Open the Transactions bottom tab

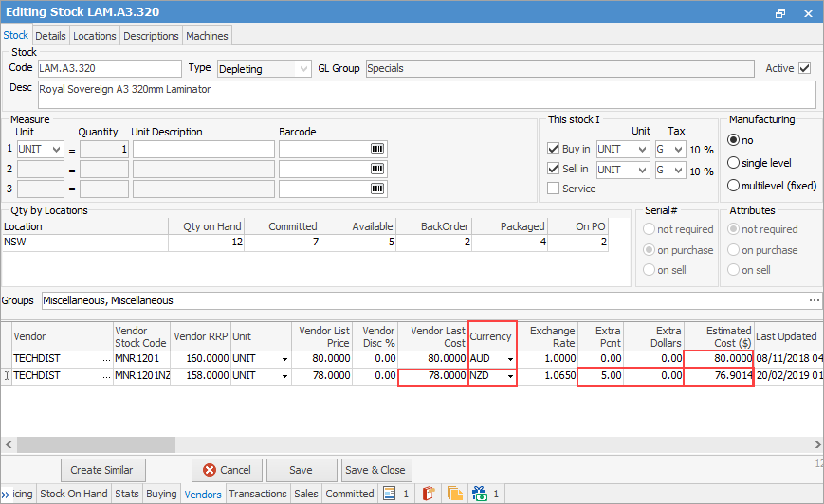(257, 494)
